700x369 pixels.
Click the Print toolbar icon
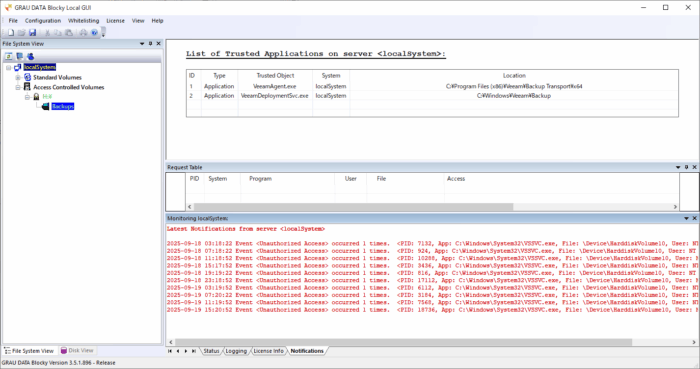click(83, 33)
